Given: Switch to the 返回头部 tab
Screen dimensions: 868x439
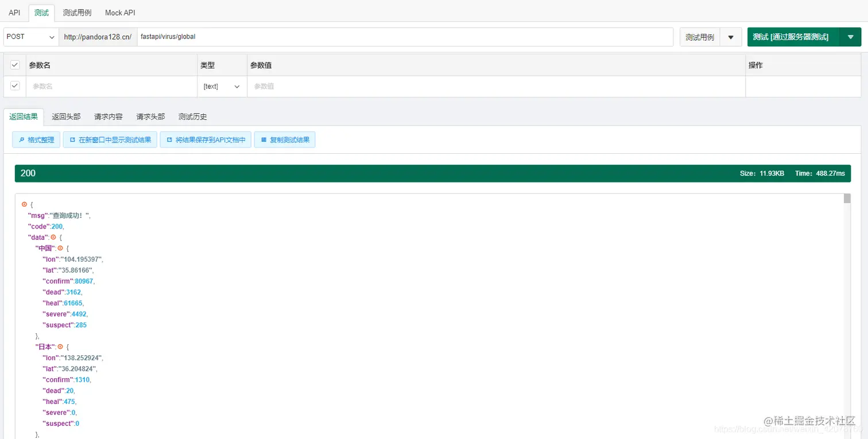Looking at the screenshot, I should pos(66,116).
